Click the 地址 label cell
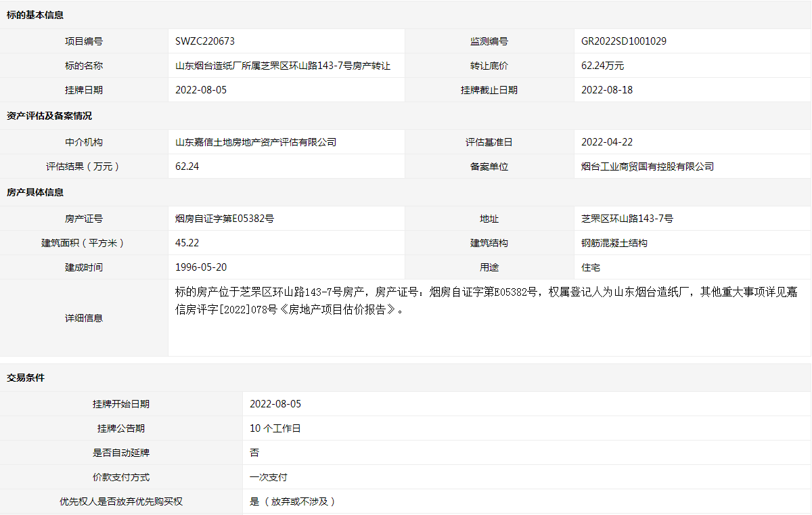 489,219
